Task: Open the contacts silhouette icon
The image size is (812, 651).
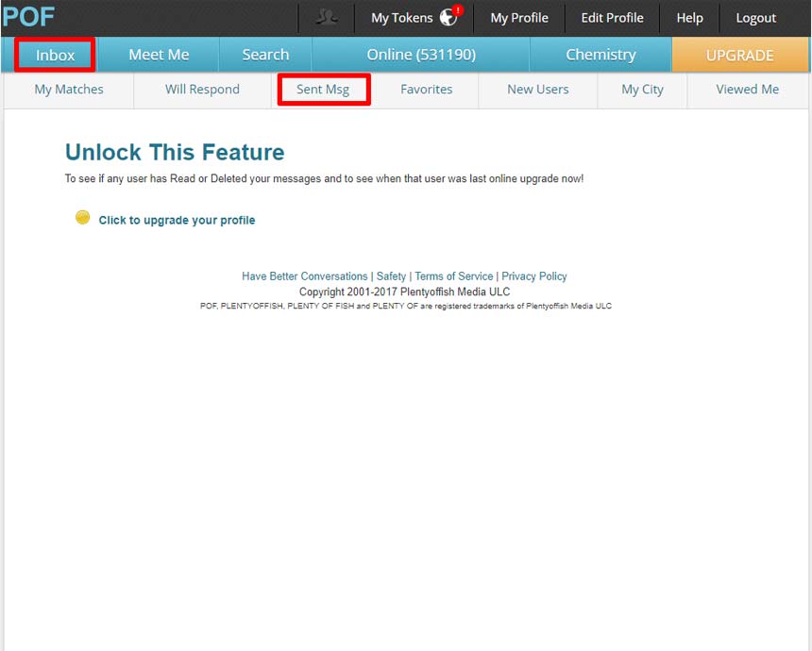Action: click(327, 18)
